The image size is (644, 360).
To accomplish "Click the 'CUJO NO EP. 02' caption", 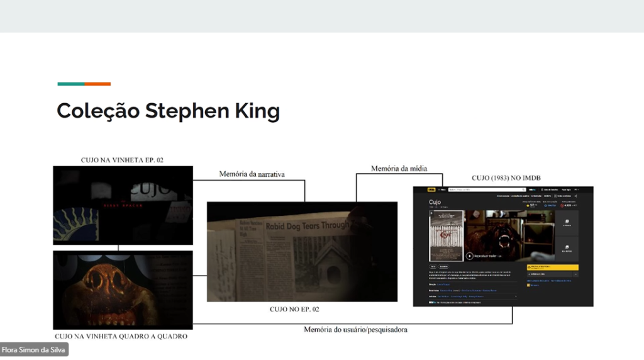I will (294, 309).
